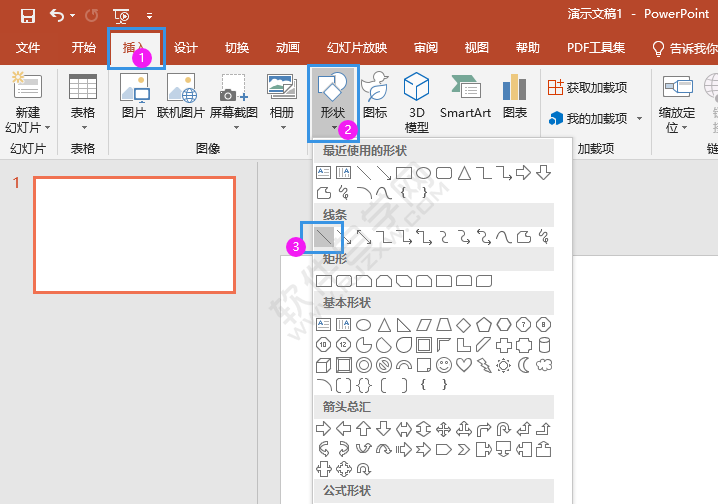Click the Save icon in quick access toolbar

[x=27, y=15]
